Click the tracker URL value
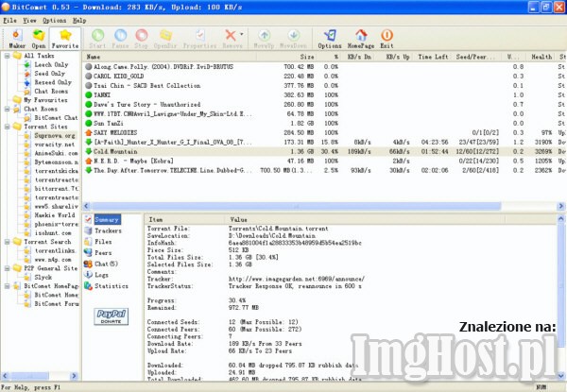The width and height of the screenshot is (567, 392). (x=296, y=279)
